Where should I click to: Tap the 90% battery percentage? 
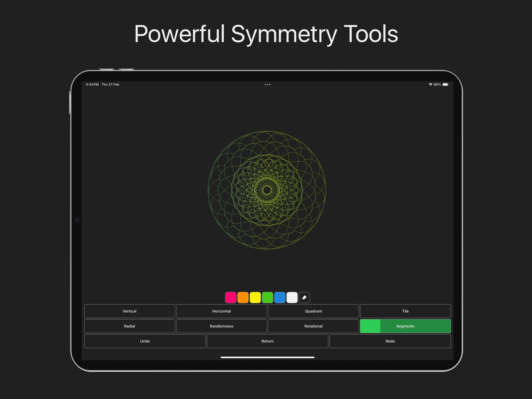(437, 85)
